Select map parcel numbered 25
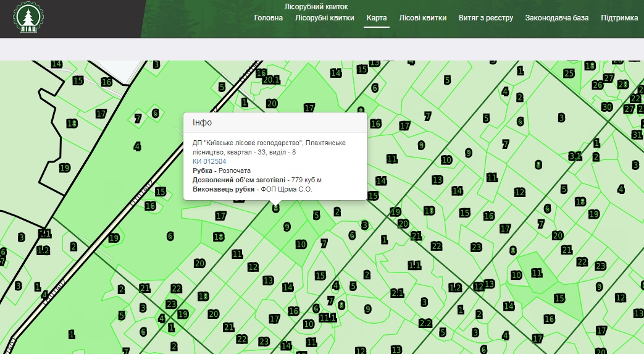 (569, 74)
